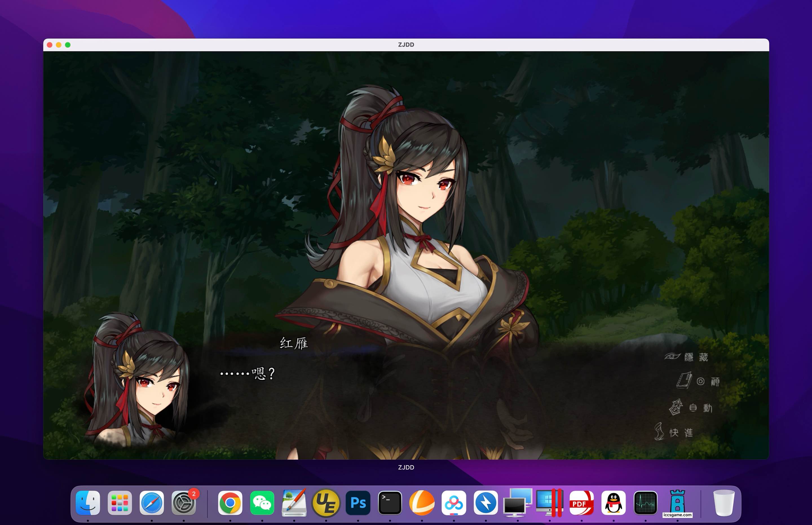812x525 pixels.
Task: Open WeChat from the dock
Action: 262,502
